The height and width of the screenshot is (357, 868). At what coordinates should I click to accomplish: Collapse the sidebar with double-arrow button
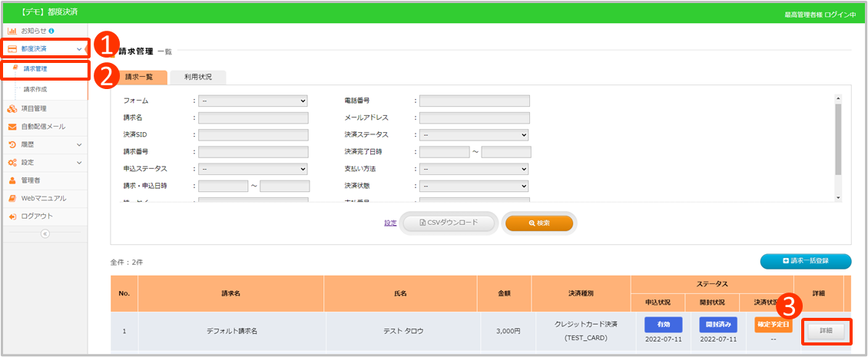click(45, 233)
